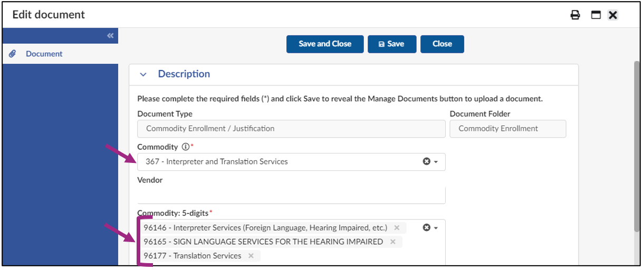Click the print icon in dialog header
644x270 pixels.
[575, 15]
